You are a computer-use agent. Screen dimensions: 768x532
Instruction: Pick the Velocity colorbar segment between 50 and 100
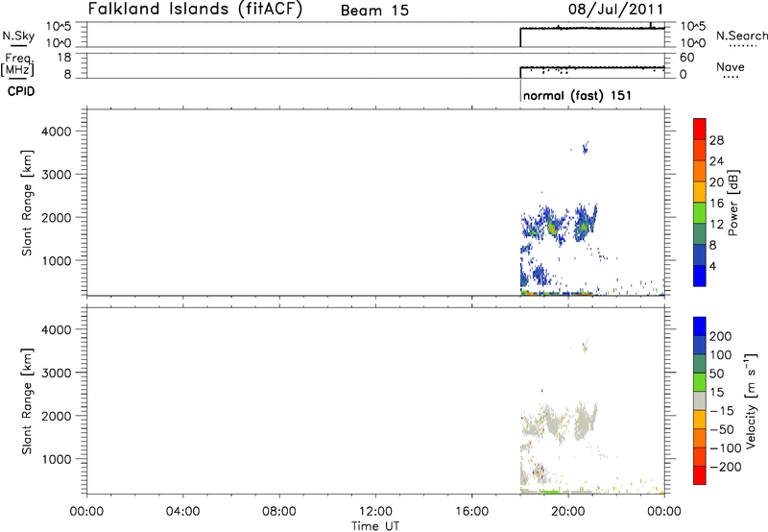coord(700,364)
